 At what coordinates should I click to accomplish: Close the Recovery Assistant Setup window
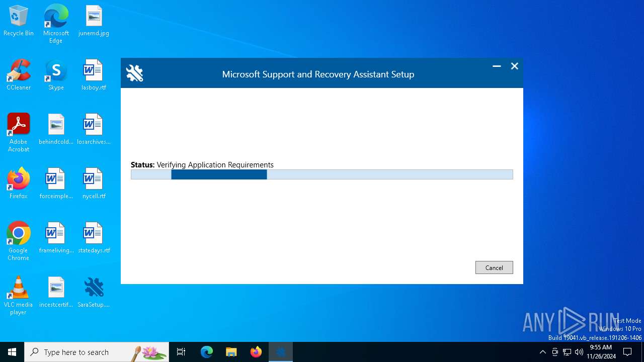pos(514,66)
